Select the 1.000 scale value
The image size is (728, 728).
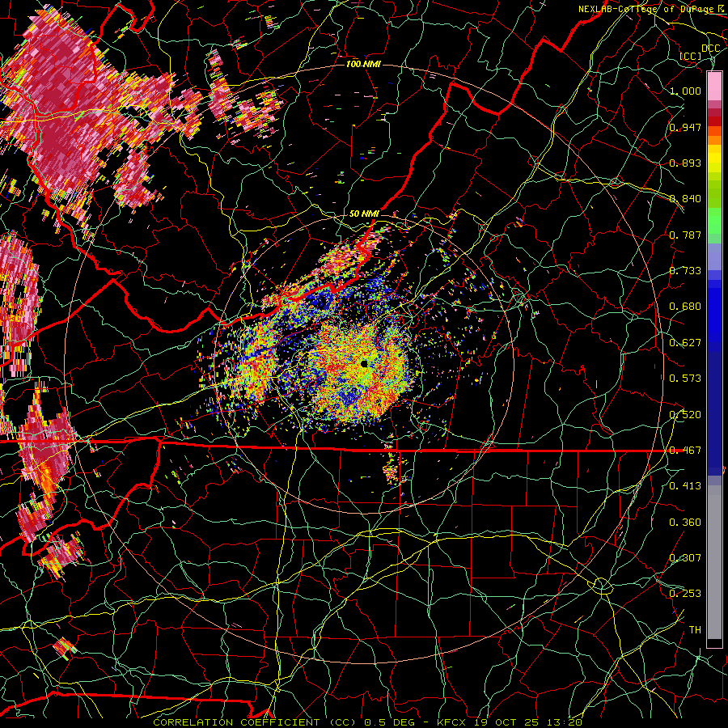(x=685, y=91)
